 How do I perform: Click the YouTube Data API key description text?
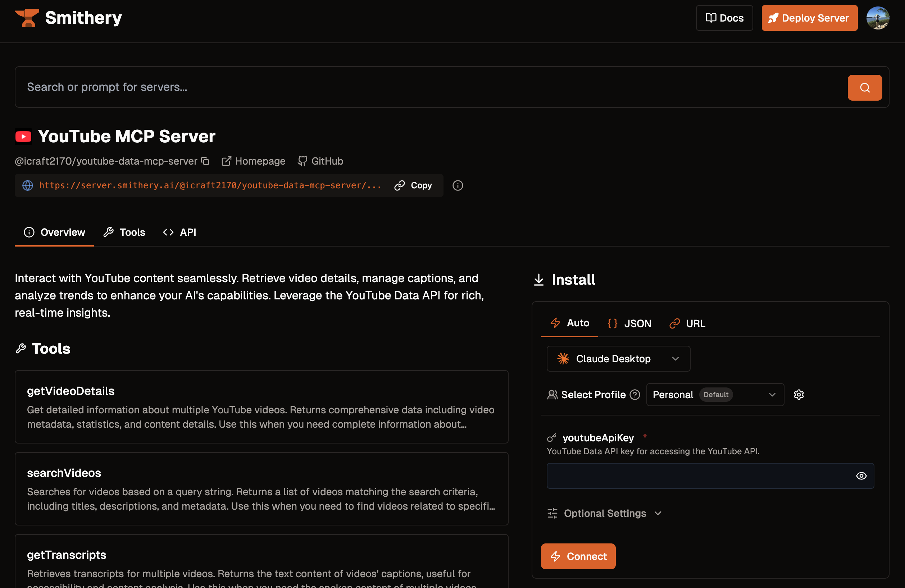pos(653,451)
